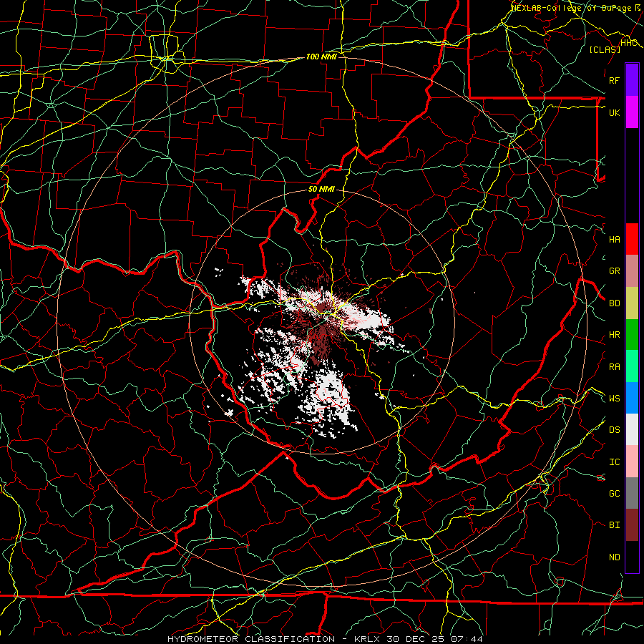Select the yellow BD legend swatch
The height and width of the screenshot is (644, 644).
[632, 303]
